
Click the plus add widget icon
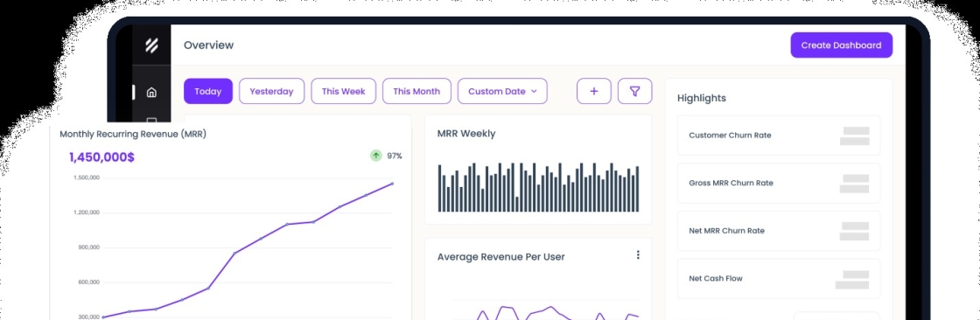[x=594, y=91]
